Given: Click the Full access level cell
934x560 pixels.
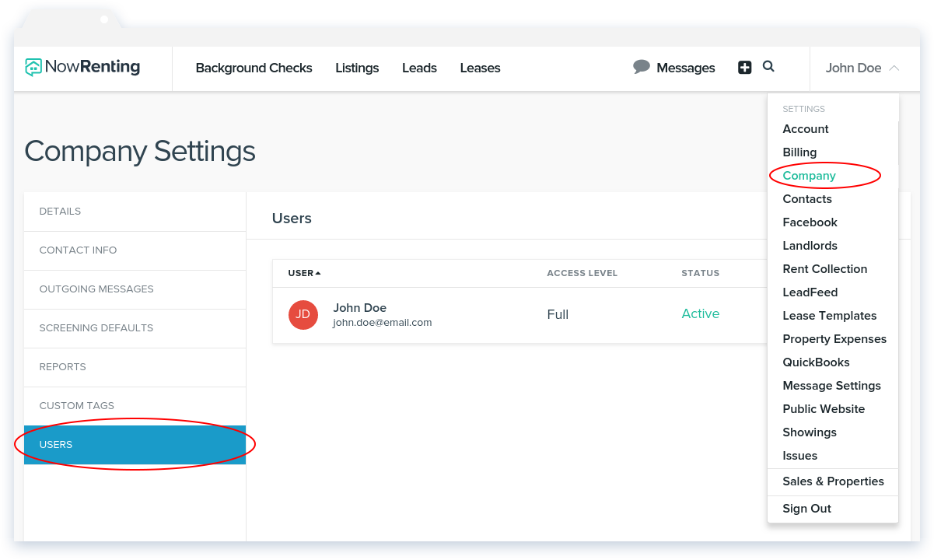Looking at the screenshot, I should [558, 314].
